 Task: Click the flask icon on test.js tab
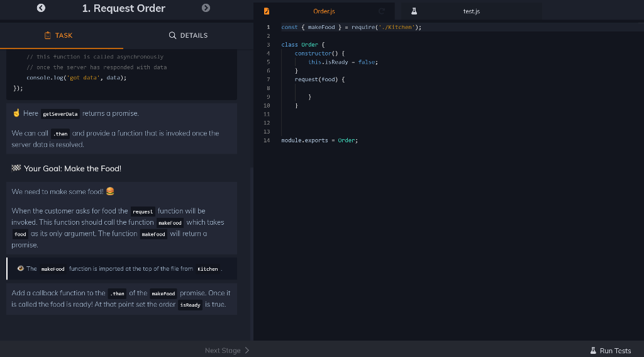(x=414, y=11)
